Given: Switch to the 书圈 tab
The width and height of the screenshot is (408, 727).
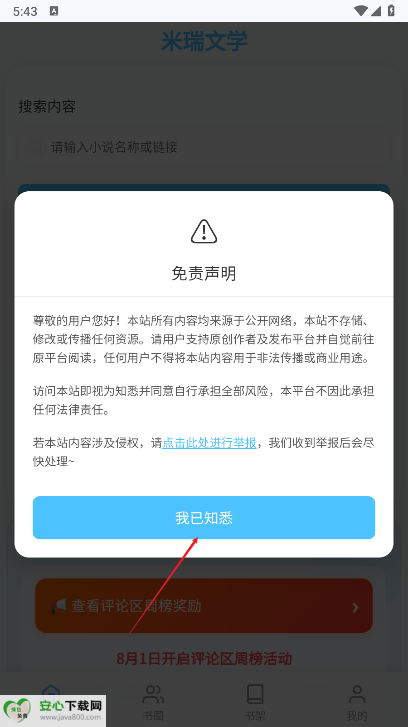Looking at the screenshot, I should coord(153,702).
